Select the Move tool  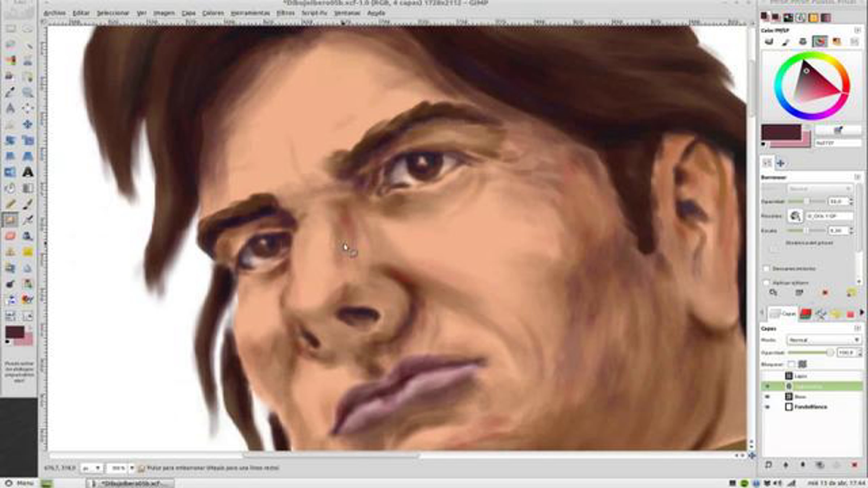(28, 124)
